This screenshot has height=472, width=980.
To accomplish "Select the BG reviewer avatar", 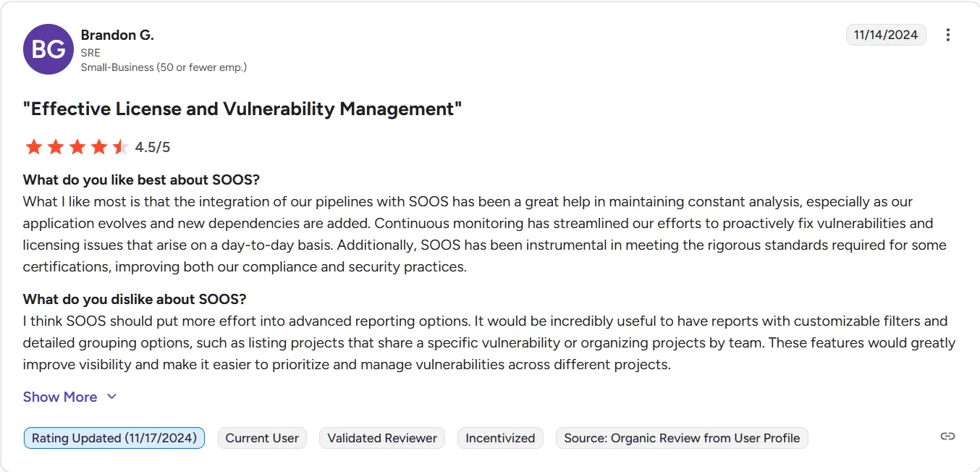I will tap(48, 49).
